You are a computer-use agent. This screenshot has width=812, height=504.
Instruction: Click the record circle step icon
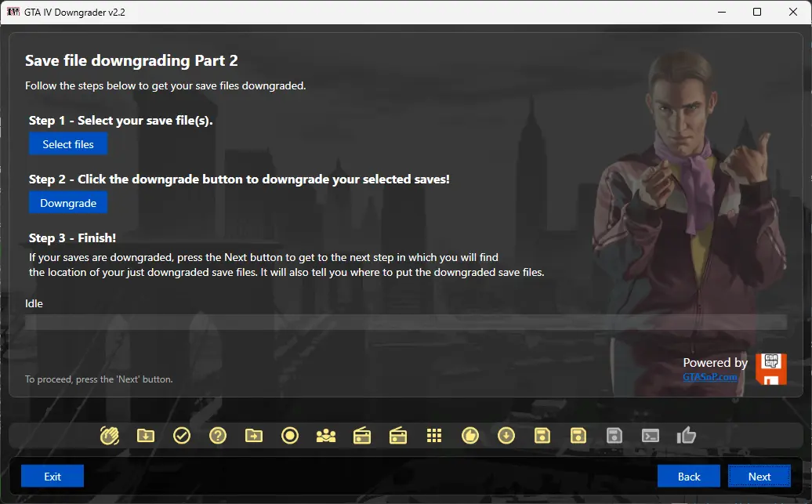point(290,436)
